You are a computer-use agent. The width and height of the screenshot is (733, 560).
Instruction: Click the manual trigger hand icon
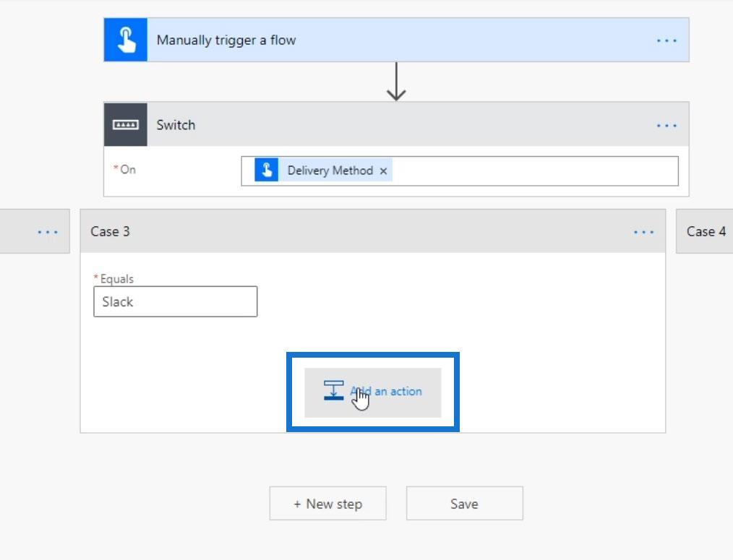pyautogui.click(x=125, y=40)
